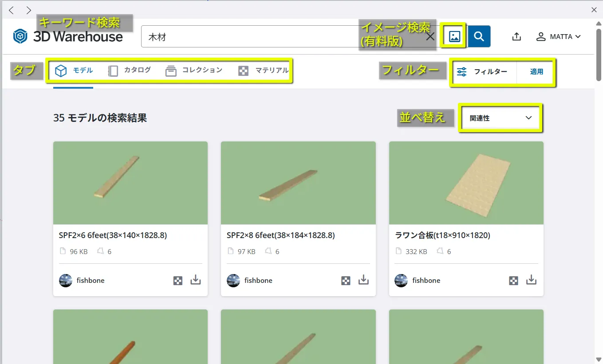Screen dimensions: 603x364
Task: Click fishbone author link on SPF2×6 card
Action: pos(91,280)
